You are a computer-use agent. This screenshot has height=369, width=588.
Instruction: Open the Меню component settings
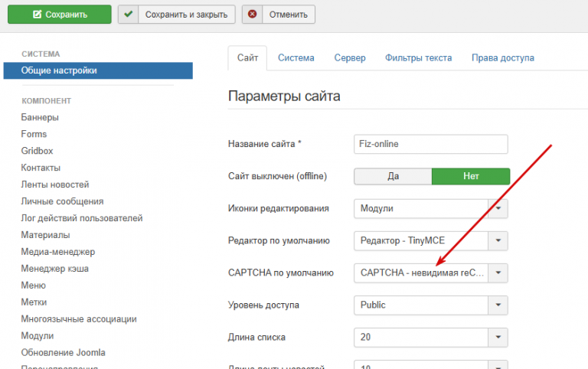34,286
